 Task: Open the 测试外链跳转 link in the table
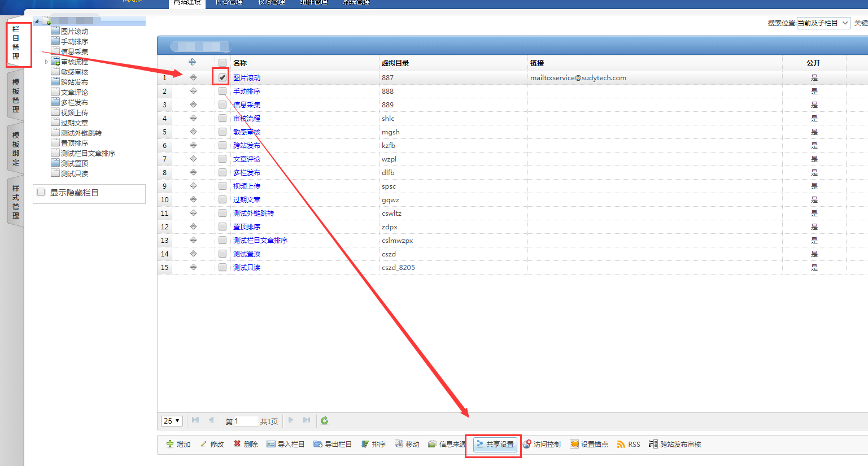[254, 214]
